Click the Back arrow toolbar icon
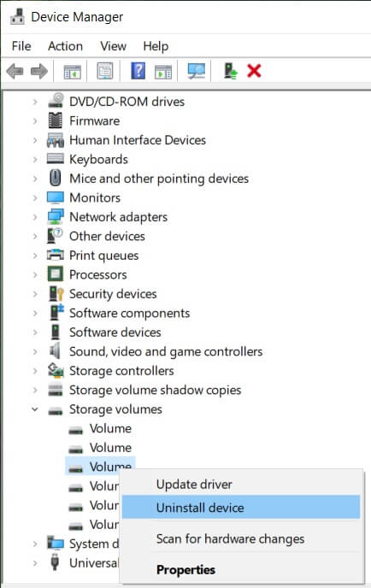This screenshot has width=371, height=588. coord(15,71)
